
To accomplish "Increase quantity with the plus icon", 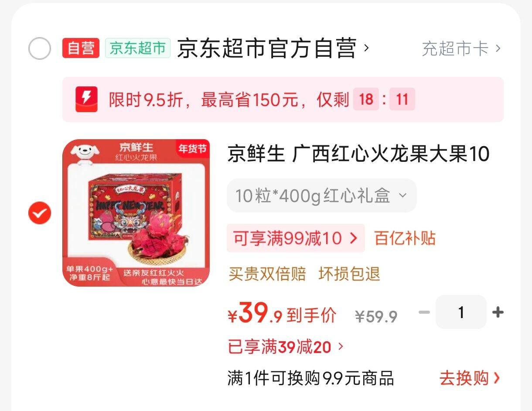I will [498, 312].
